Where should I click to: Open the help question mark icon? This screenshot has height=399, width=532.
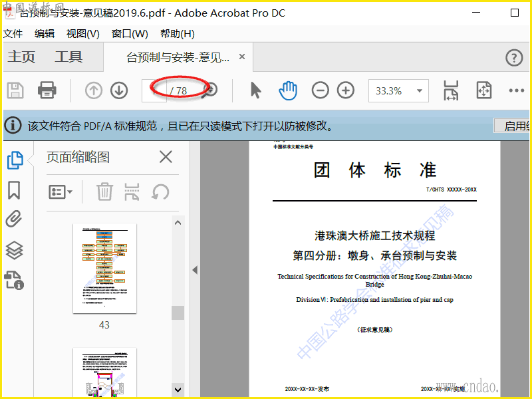pyautogui.click(x=514, y=58)
